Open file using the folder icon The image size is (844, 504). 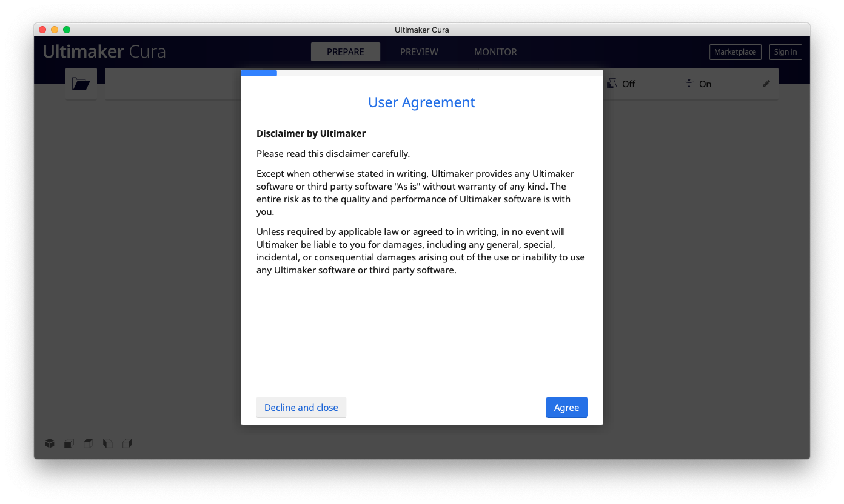tap(81, 84)
